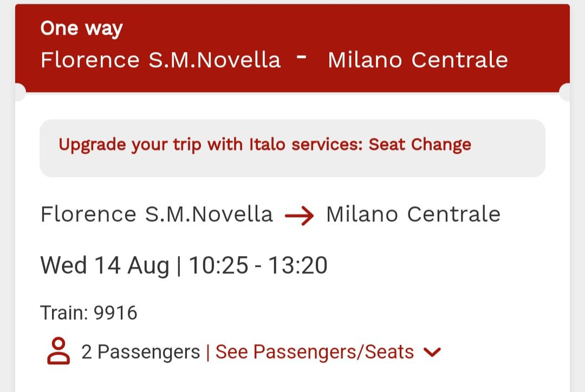Click the left ticket notch cutout
The height and width of the screenshot is (392, 585).
[18, 93]
